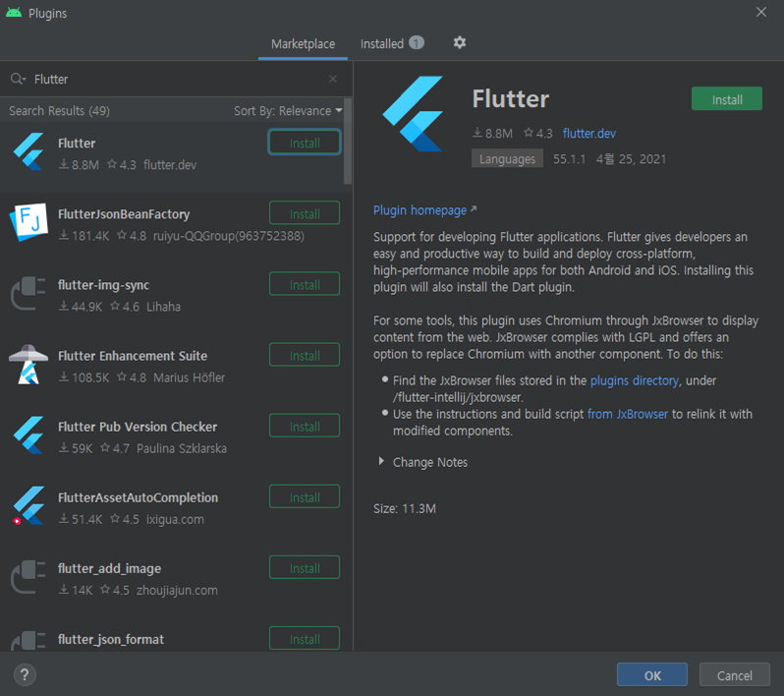Click the Languages tag
784x696 pixels.
tap(507, 158)
